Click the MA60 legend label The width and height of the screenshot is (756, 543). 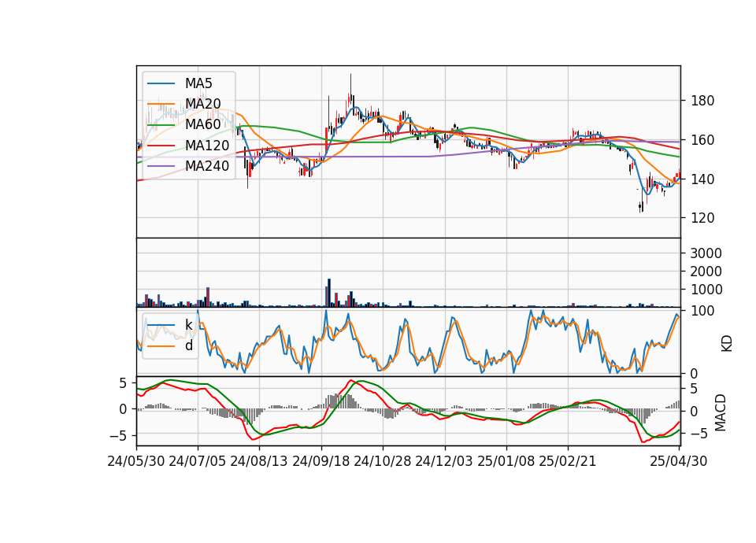pyautogui.click(x=202, y=124)
